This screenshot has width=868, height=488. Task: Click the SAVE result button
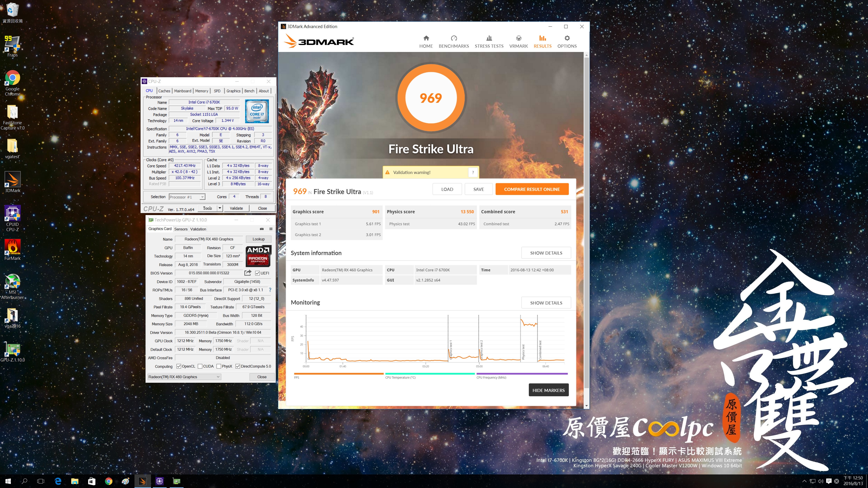tap(478, 189)
